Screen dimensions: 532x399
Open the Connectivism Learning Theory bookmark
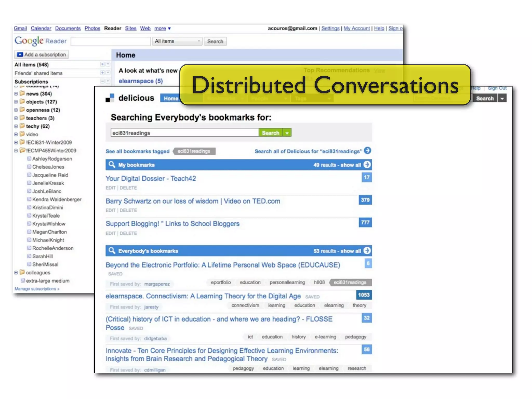tap(203, 296)
